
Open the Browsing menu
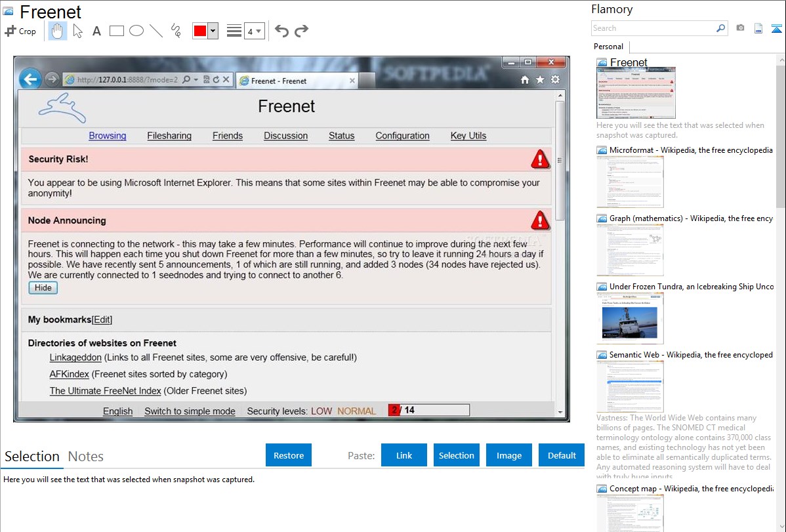pyautogui.click(x=108, y=136)
